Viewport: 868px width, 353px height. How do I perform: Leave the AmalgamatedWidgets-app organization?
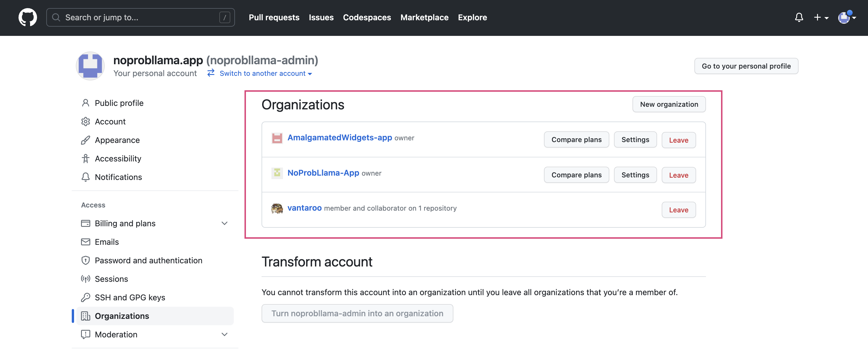click(x=678, y=140)
